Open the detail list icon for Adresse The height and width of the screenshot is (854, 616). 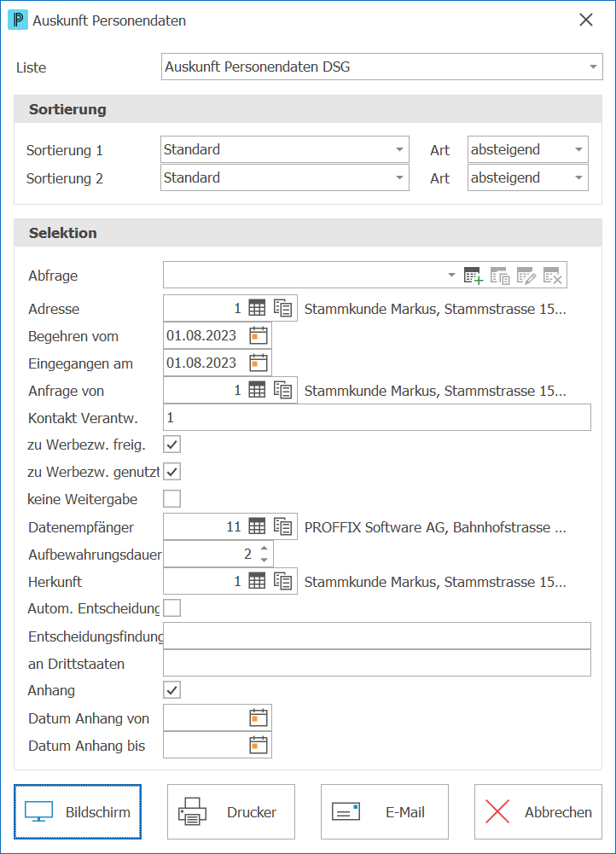click(283, 308)
